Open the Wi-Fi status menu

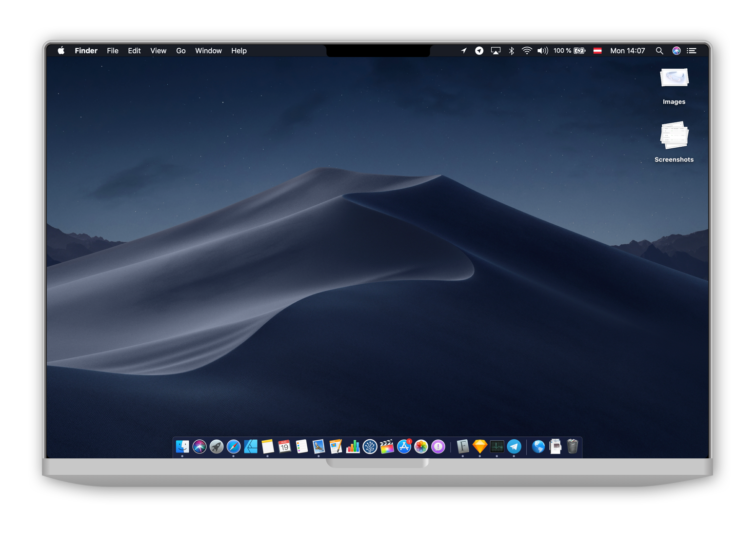527,50
